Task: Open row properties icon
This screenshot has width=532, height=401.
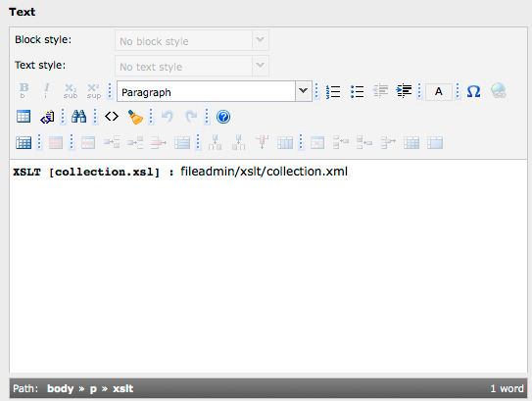Action: click(x=88, y=142)
